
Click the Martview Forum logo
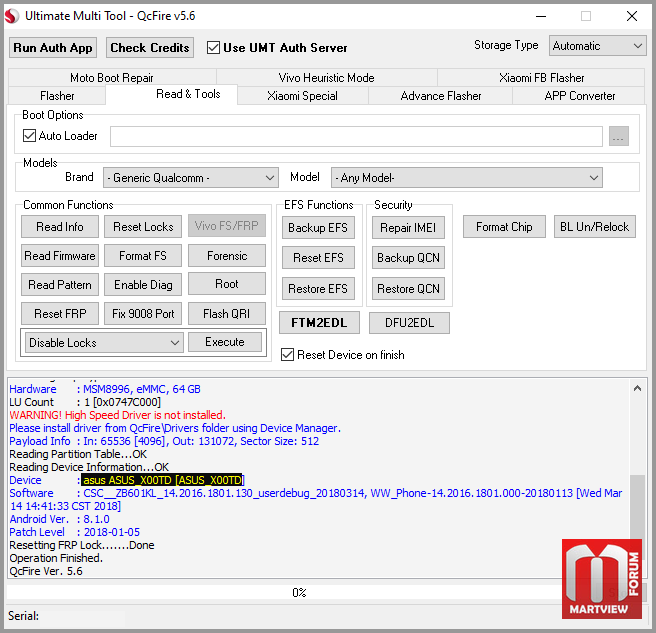[602, 579]
